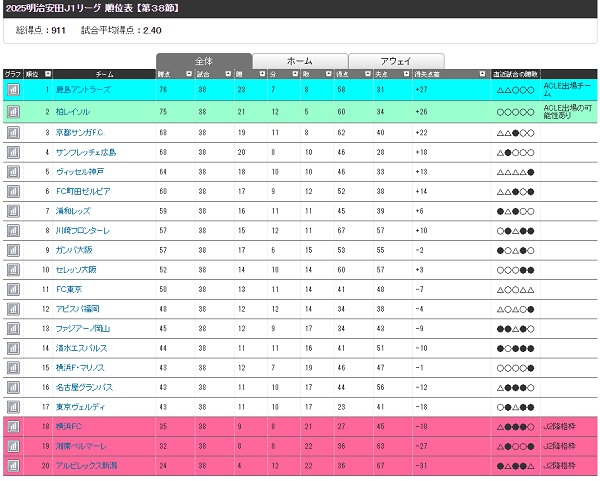This screenshot has height=481, width=600.
Task: Click graph icon beside 柏レイソル
Action: [13, 111]
